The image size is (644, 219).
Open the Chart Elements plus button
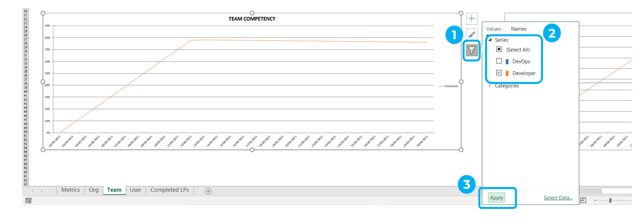[x=472, y=18]
